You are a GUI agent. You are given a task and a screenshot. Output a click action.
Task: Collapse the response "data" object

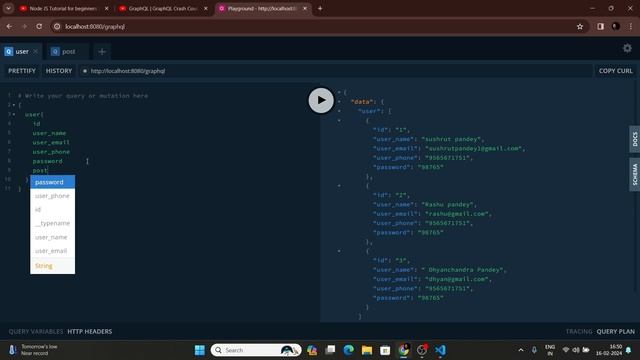(339, 102)
